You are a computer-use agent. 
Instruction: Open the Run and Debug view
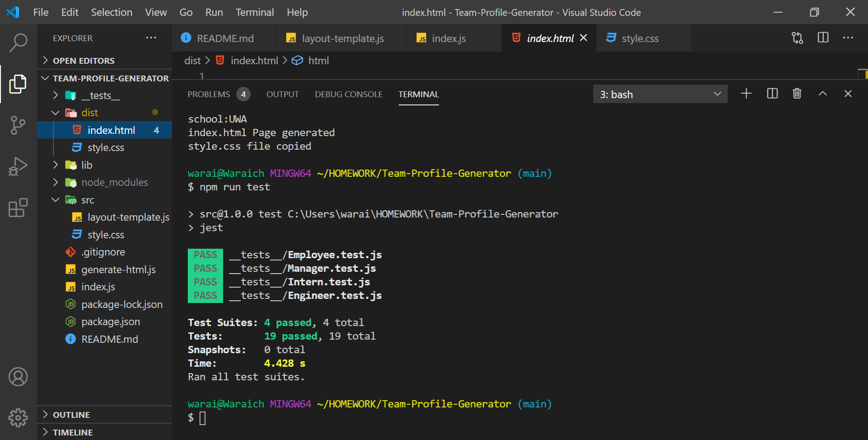pos(18,166)
